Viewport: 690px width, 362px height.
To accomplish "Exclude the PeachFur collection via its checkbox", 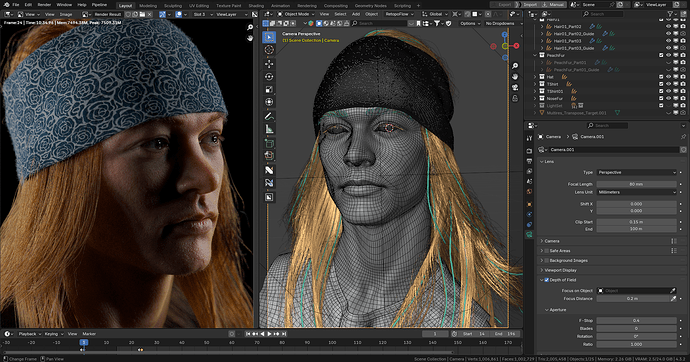I will [661, 55].
